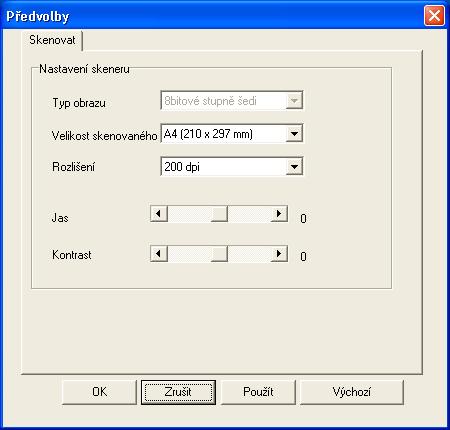This screenshot has height=430, width=450.
Task: Click the Velikost skenovaného label
Action: point(104,136)
